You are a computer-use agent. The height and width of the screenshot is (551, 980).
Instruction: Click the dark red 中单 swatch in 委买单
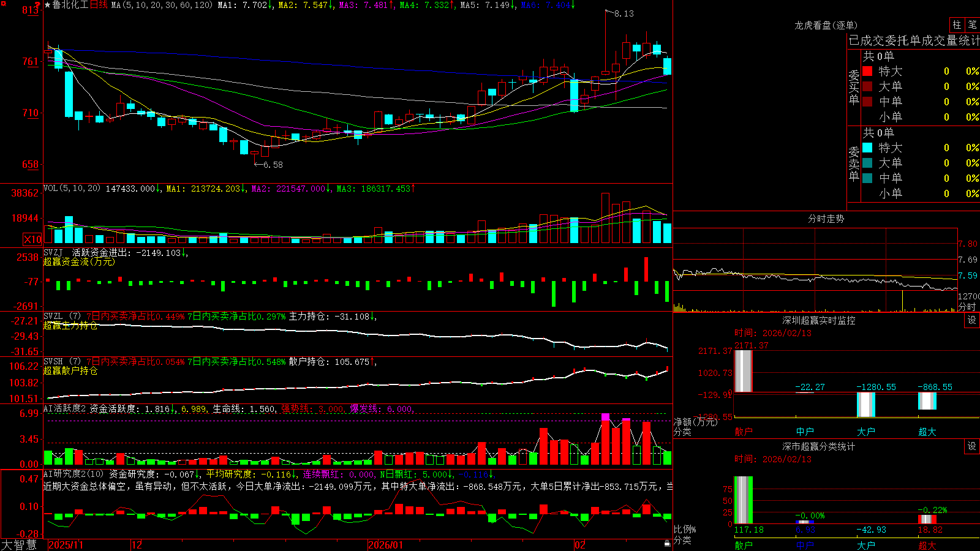pos(867,102)
